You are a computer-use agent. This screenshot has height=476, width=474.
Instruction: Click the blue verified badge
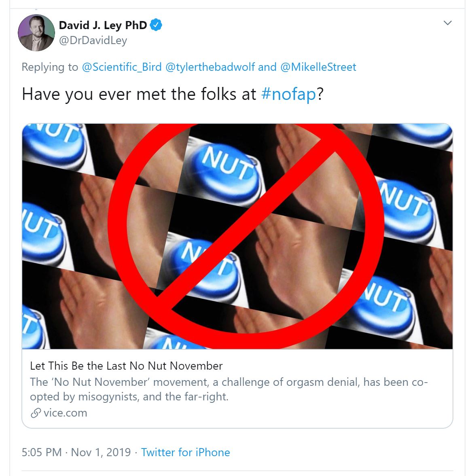[156, 25]
